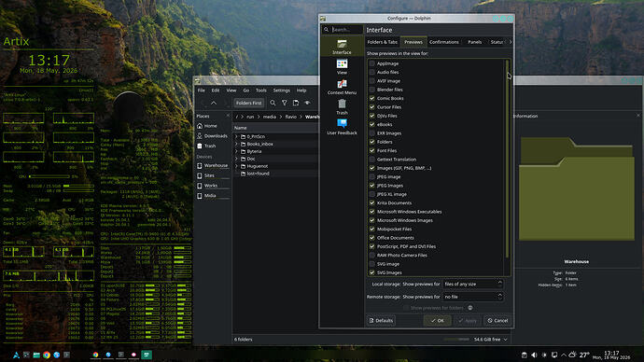
Task: Open the Tools menu in Dolphin
Action: [x=260, y=90]
